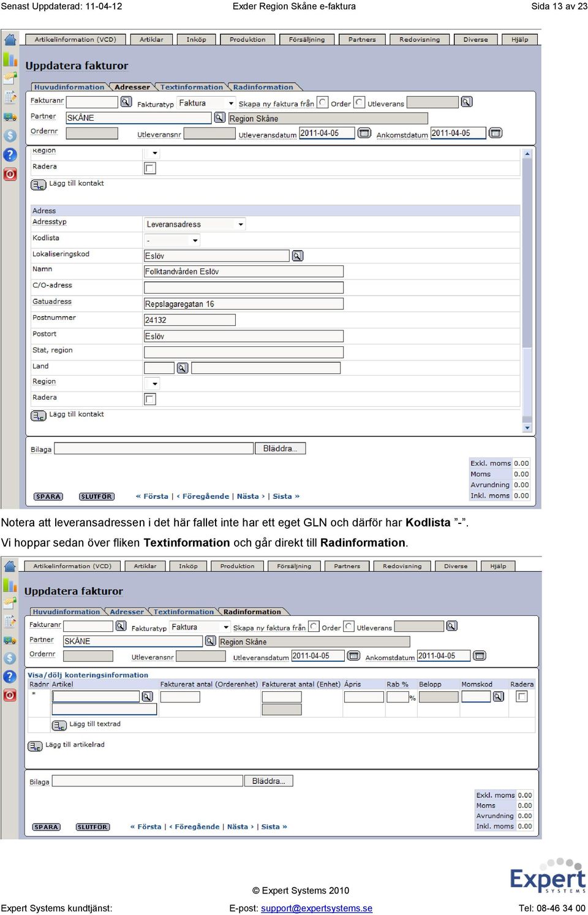Click the address list scroll-up arrow
Image resolution: width=588 pixels, height=915 pixels.
527,154
